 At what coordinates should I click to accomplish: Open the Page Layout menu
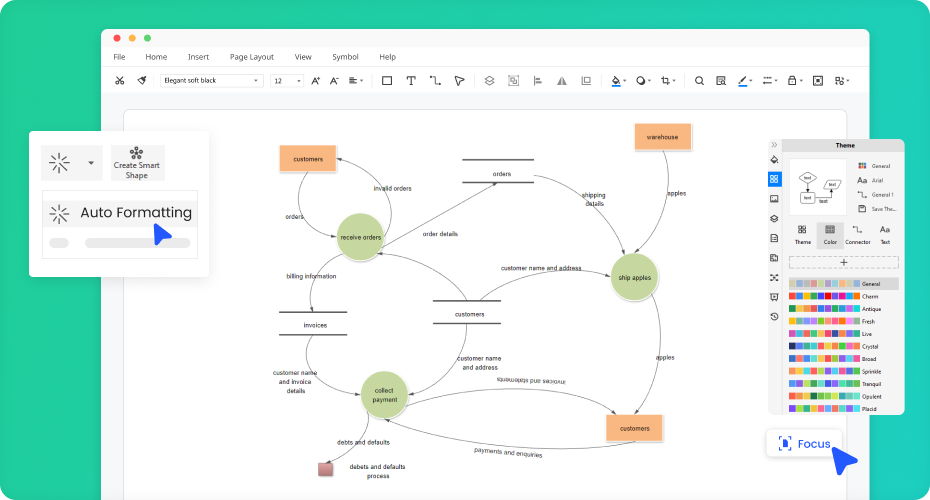(x=251, y=57)
